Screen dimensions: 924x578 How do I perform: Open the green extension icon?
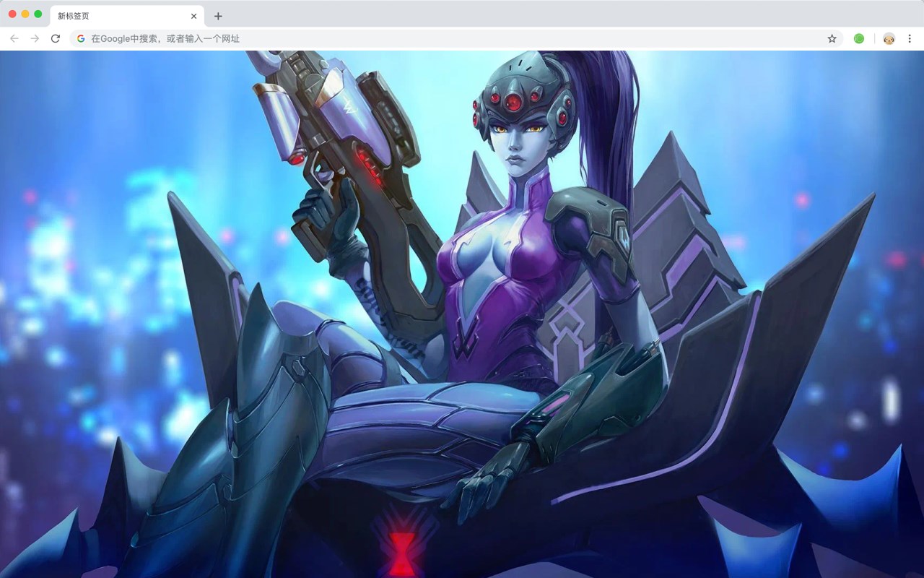click(x=859, y=38)
